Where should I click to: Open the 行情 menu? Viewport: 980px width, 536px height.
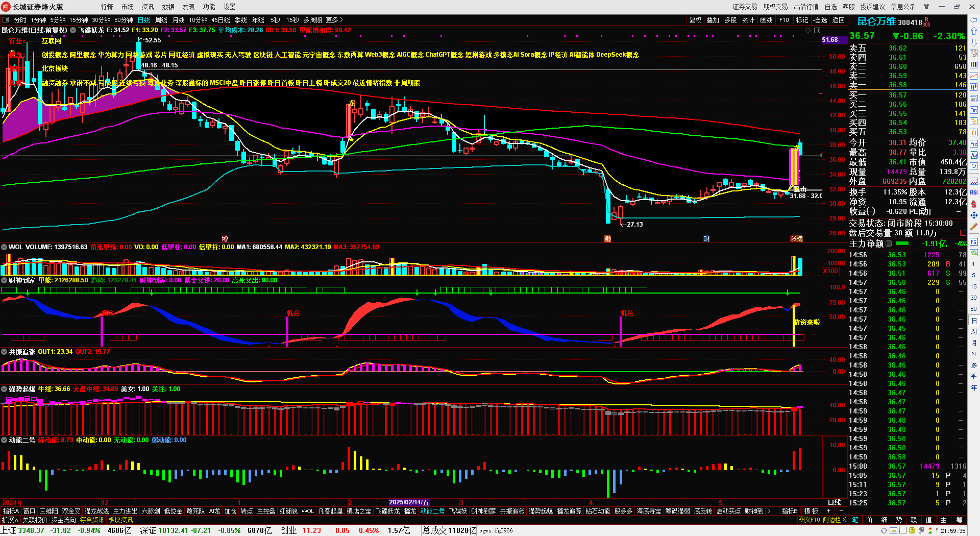107,7
